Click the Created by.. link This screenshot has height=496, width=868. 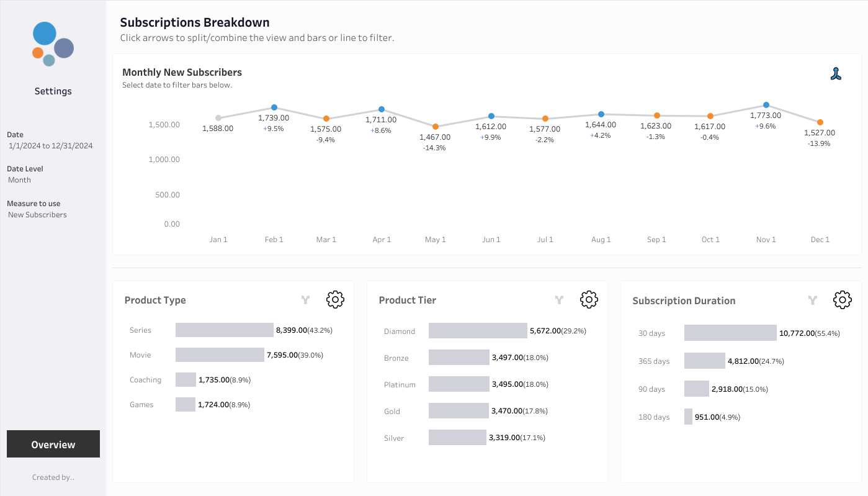click(53, 477)
